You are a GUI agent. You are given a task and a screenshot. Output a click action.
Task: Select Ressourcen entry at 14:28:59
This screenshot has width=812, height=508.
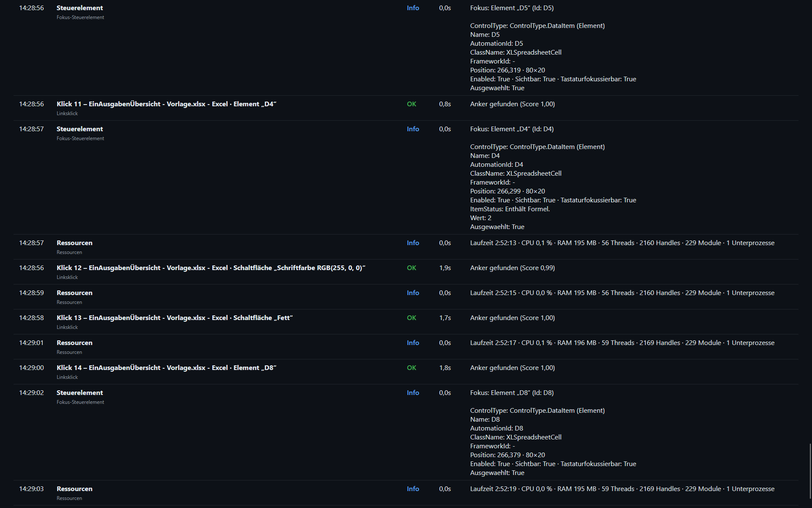(x=74, y=293)
